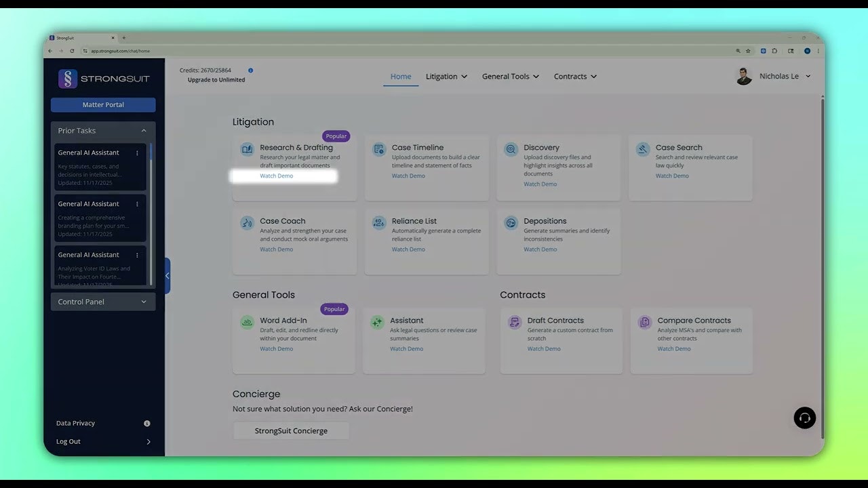The height and width of the screenshot is (488, 868).
Task: Click Upgrade to Unlimited
Action: tap(216, 80)
